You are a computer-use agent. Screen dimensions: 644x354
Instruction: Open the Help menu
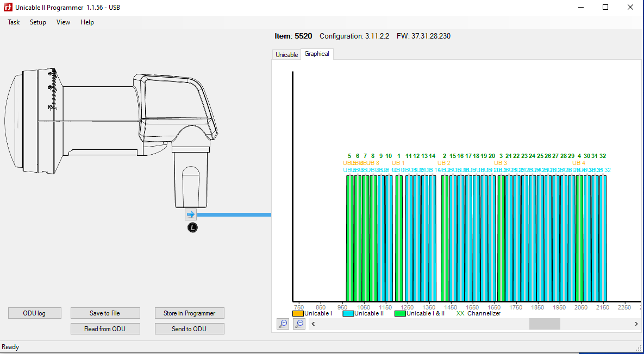(x=87, y=22)
